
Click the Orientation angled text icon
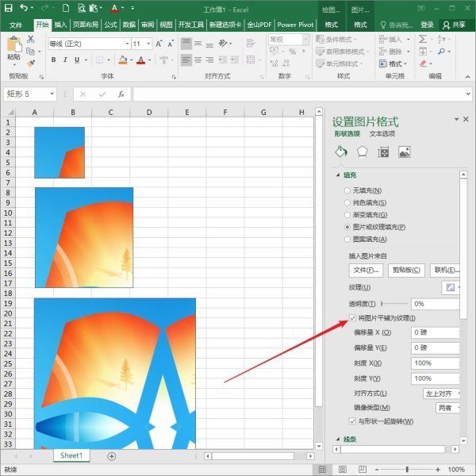pyautogui.click(x=223, y=44)
